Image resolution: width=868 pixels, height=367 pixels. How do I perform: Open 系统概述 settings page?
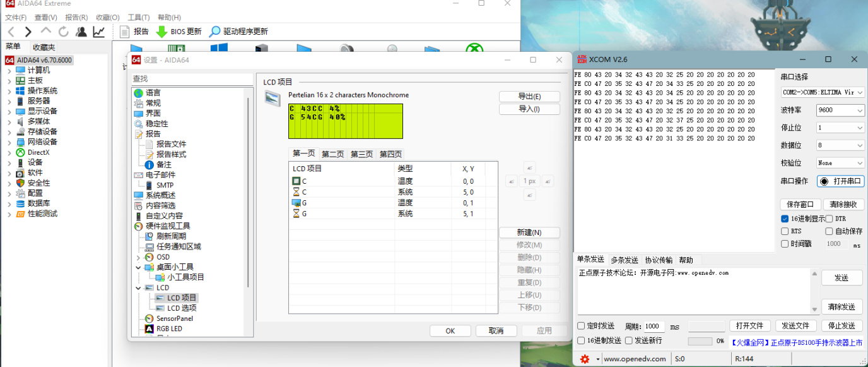[160, 195]
